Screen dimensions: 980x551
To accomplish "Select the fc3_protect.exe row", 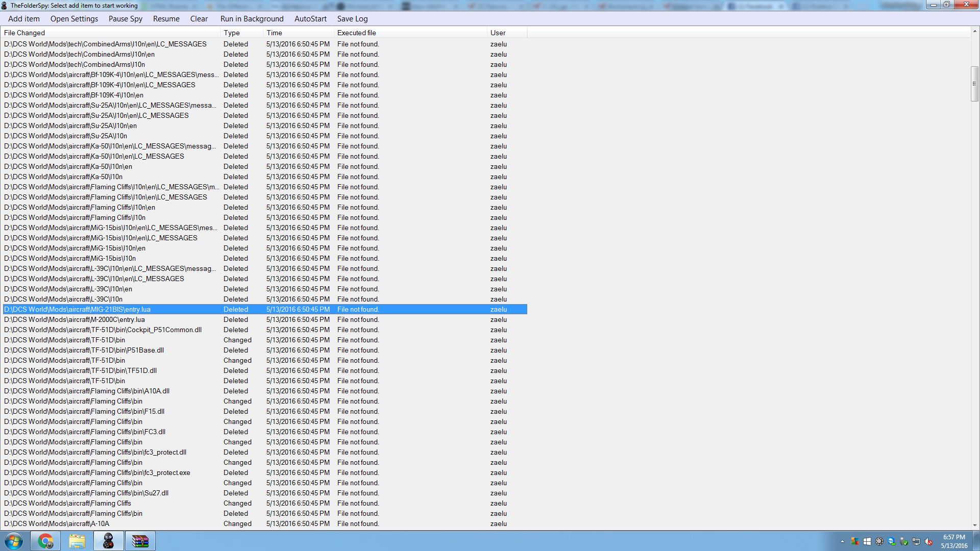I will click(x=265, y=472).
